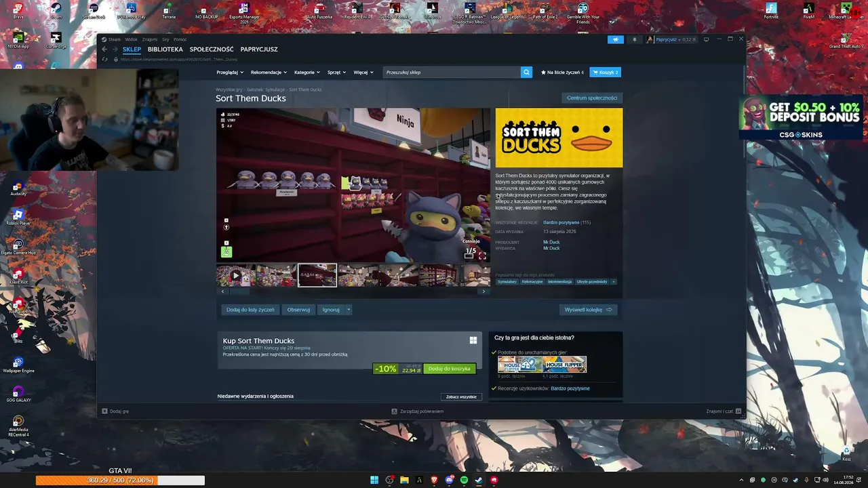Open the Brave desktop shortcut
This screenshot has height=488, width=868.
click(x=18, y=11)
